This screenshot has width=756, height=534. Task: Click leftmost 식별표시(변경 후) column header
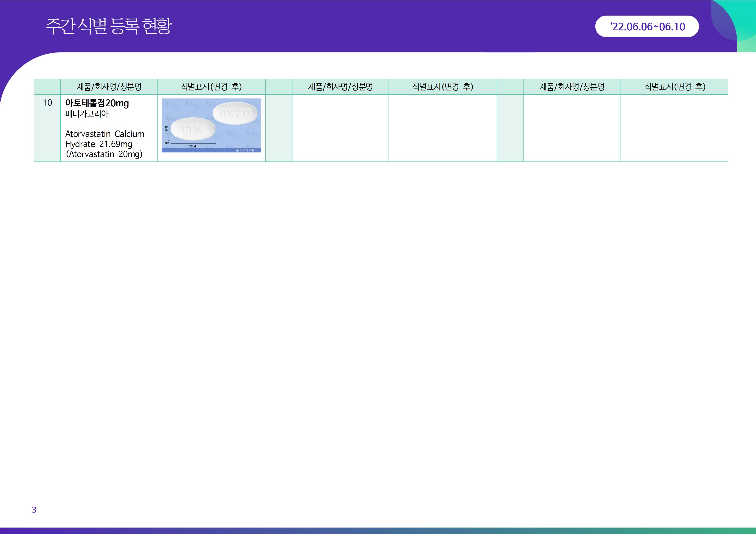pos(211,87)
